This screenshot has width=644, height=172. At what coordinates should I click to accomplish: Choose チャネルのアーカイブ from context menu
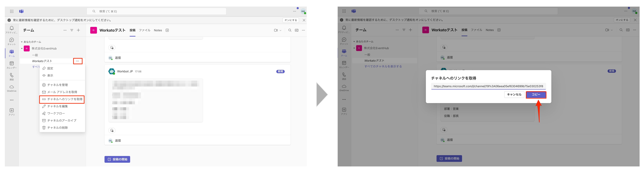click(x=62, y=121)
